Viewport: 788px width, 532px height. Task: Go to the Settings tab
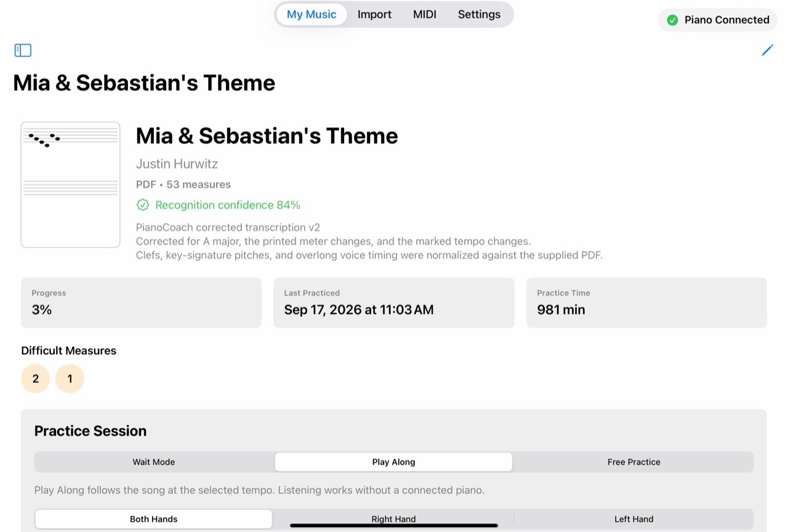coord(479,14)
